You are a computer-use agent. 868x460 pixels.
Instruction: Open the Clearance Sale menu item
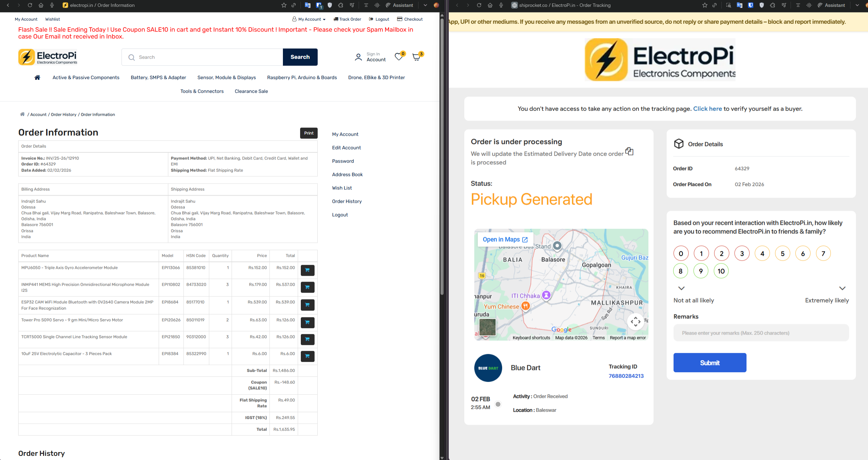coord(251,91)
